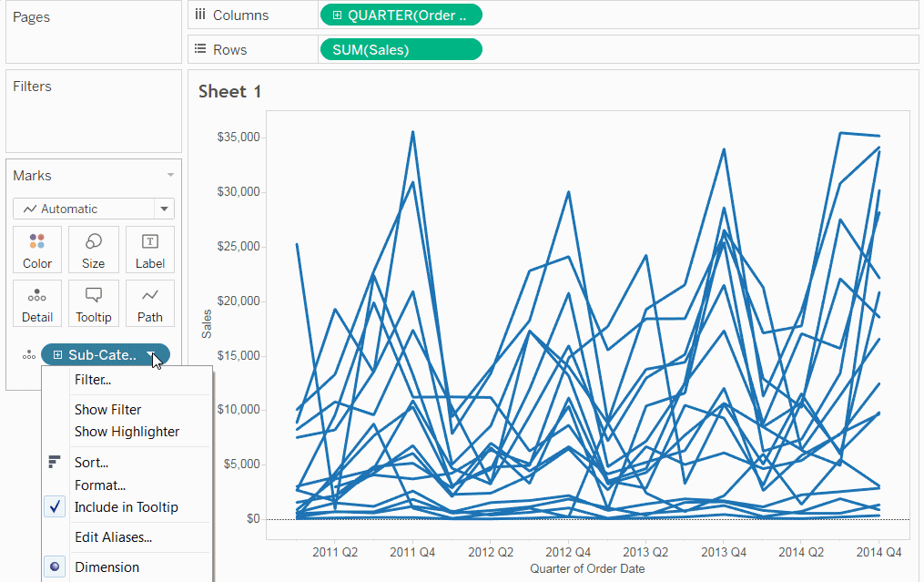Open the Label mark card
Viewport: 924px width, 582px height.
[149, 250]
